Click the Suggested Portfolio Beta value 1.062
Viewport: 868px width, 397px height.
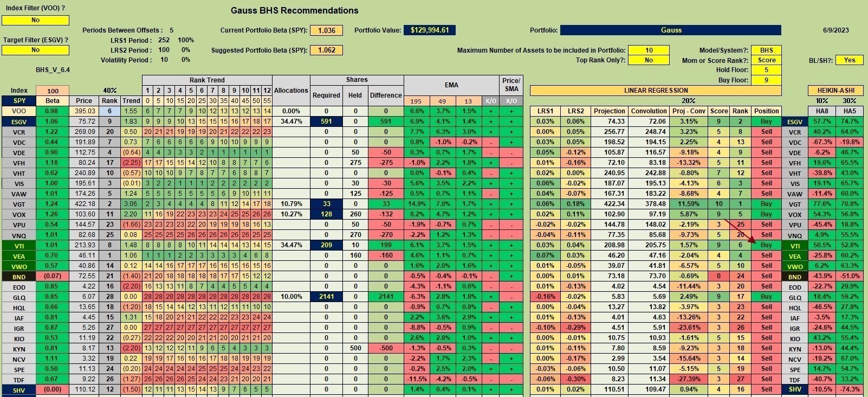pyautogui.click(x=326, y=50)
